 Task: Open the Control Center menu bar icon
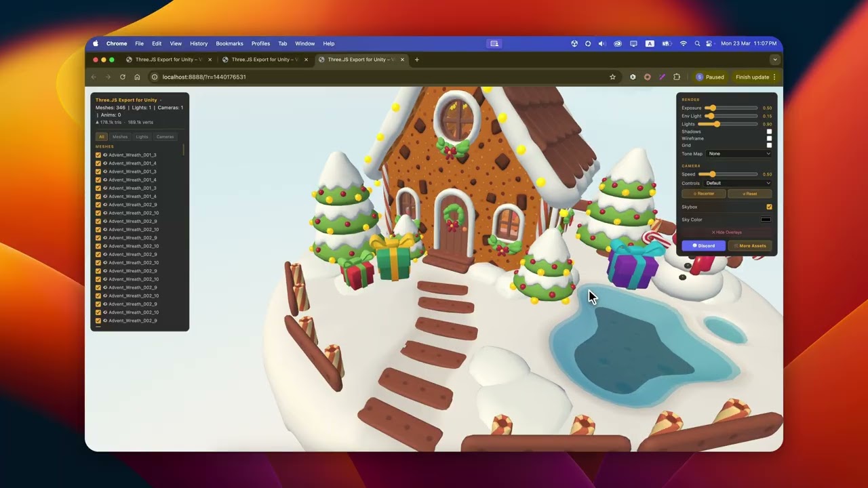point(709,43)
